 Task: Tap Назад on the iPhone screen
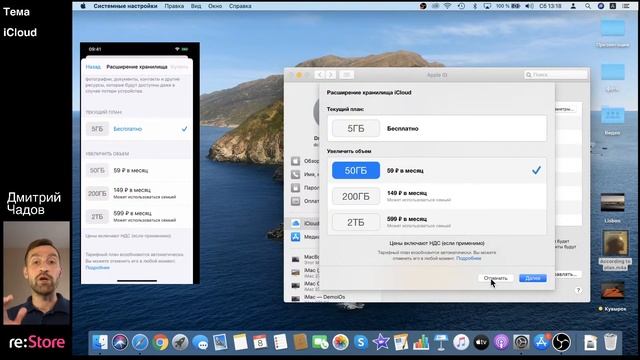click(93, 67)
